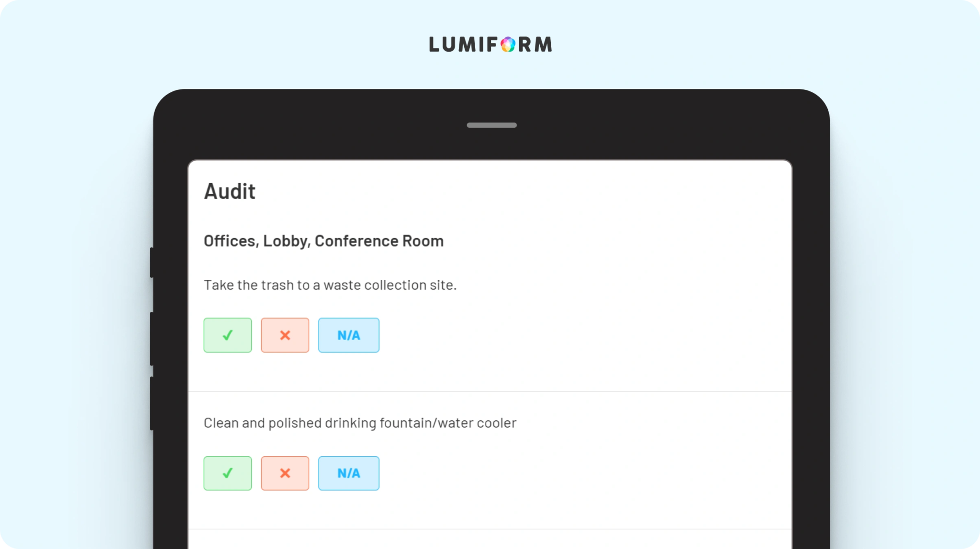Mark drinking fountain task with red X
The width and height of the screenshot is (980, 549).
[285, 473]
